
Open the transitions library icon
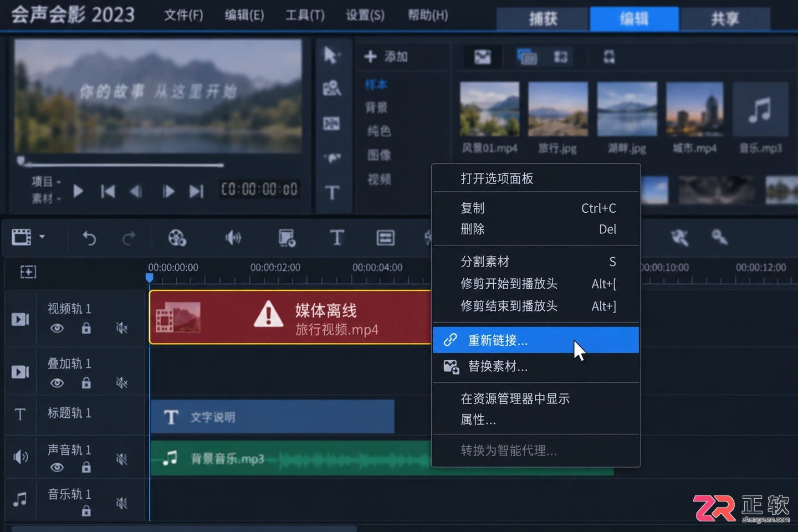(x=331, y=123)
